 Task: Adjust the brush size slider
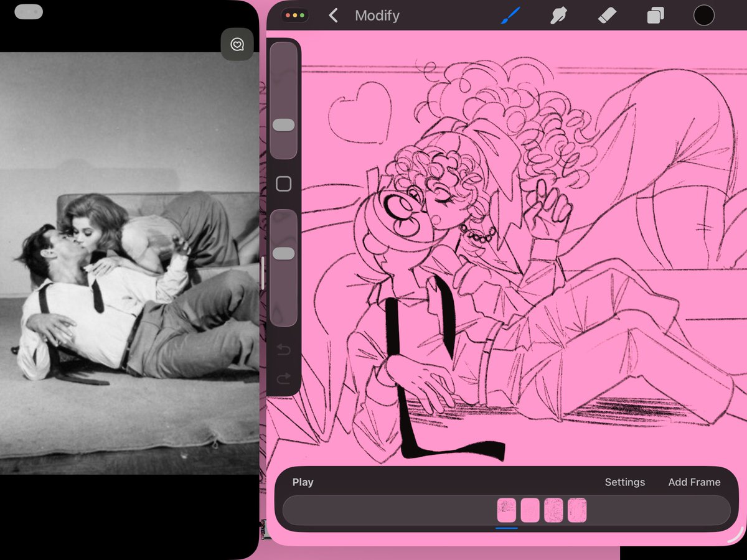pyautogui.click(x=284, y=125)
